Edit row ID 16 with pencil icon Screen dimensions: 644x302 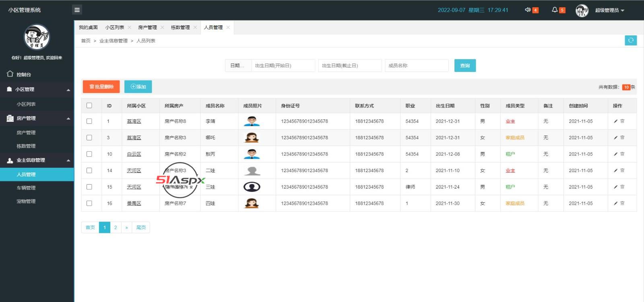(615, 203)
